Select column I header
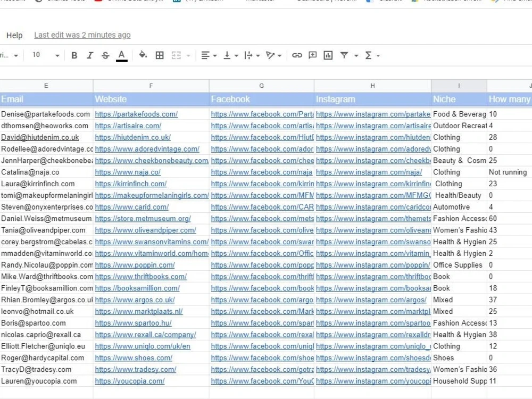Viewport: 532px width, 399px height. pos(459,86)
